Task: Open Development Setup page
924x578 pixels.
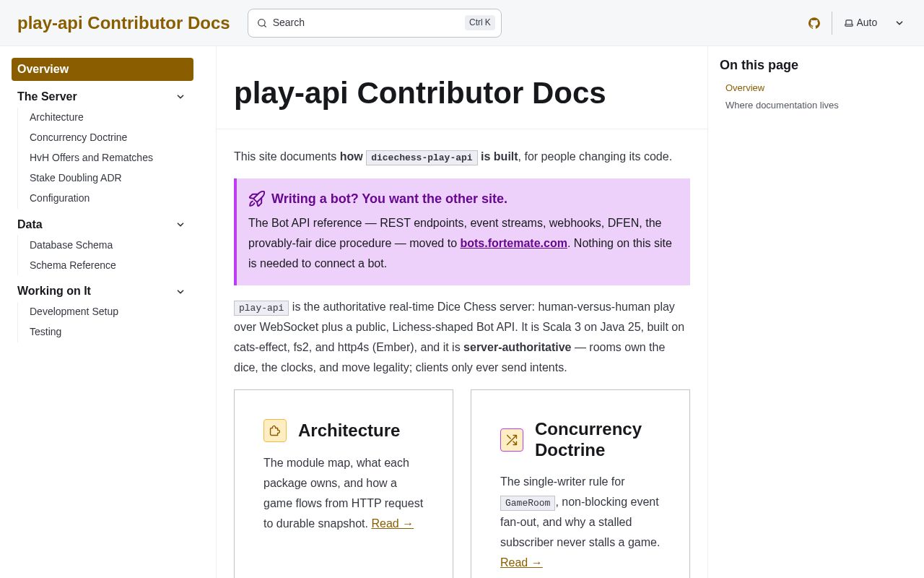Action: pos(74,311)
